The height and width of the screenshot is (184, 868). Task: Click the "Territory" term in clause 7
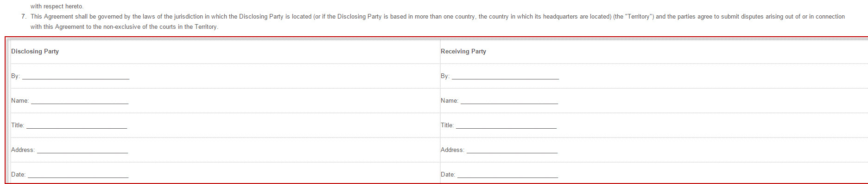(x=639, y=17)
